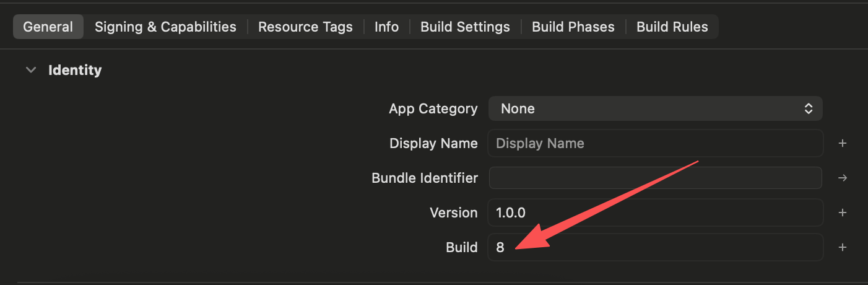
Task: Go to the Build Phases tab
Action: point(573,27)
